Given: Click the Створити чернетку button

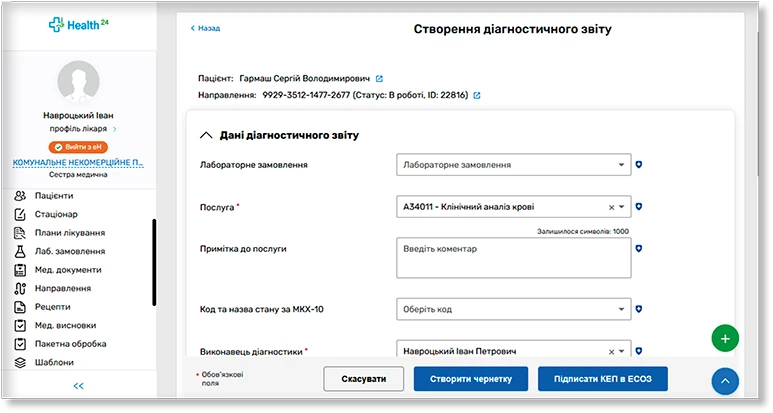Looking at the screenshot, I should pyautogui.click(x=471, y=379).
